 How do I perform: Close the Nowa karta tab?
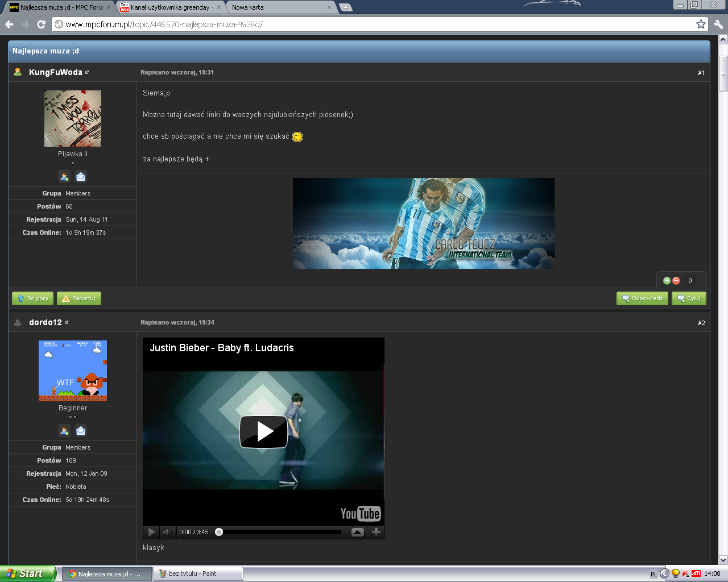[x=329, y=7]
